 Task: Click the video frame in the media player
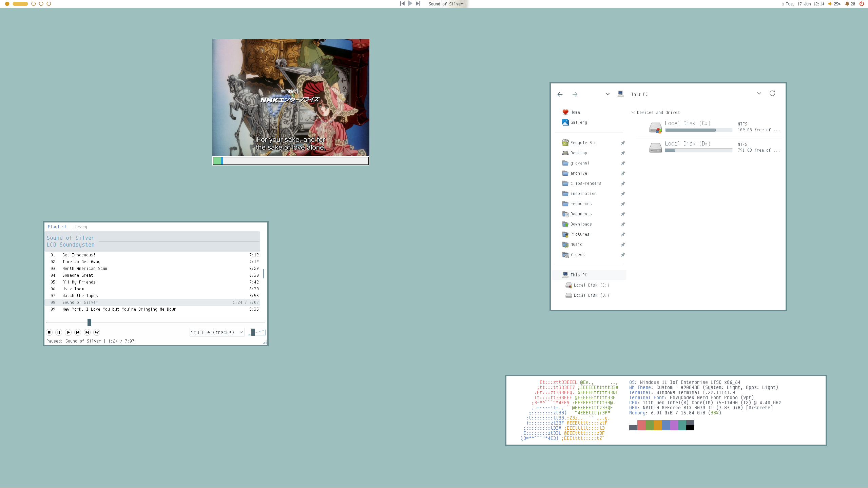click(291, 98)
